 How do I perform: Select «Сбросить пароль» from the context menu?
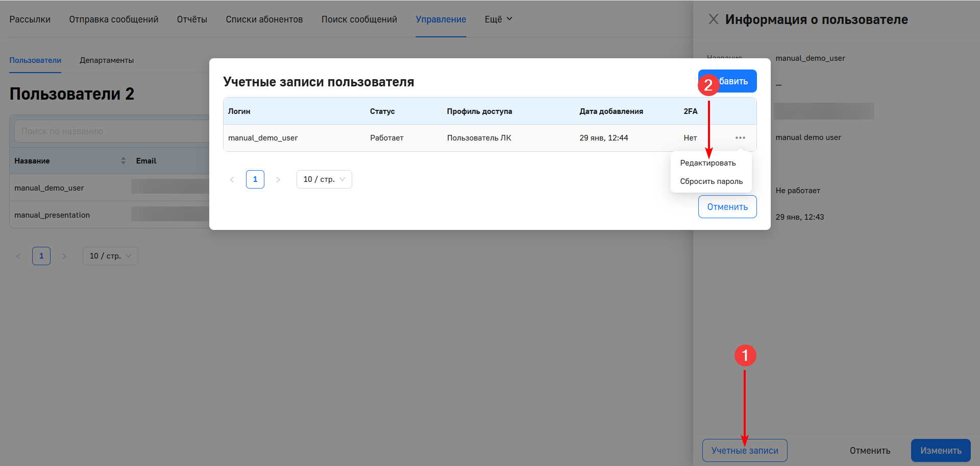tap(712, 181)
